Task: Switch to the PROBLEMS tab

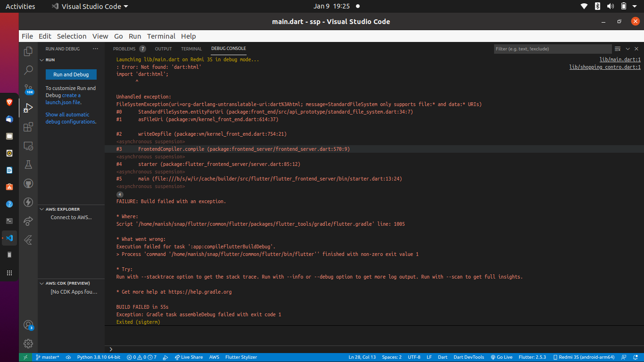Action: pyautogui.click(x=129, y=49)
